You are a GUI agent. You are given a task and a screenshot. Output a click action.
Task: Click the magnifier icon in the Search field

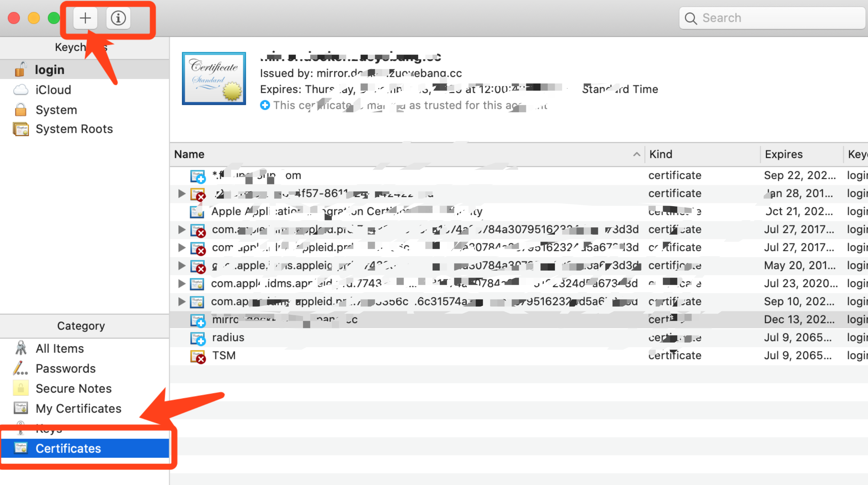691,18
